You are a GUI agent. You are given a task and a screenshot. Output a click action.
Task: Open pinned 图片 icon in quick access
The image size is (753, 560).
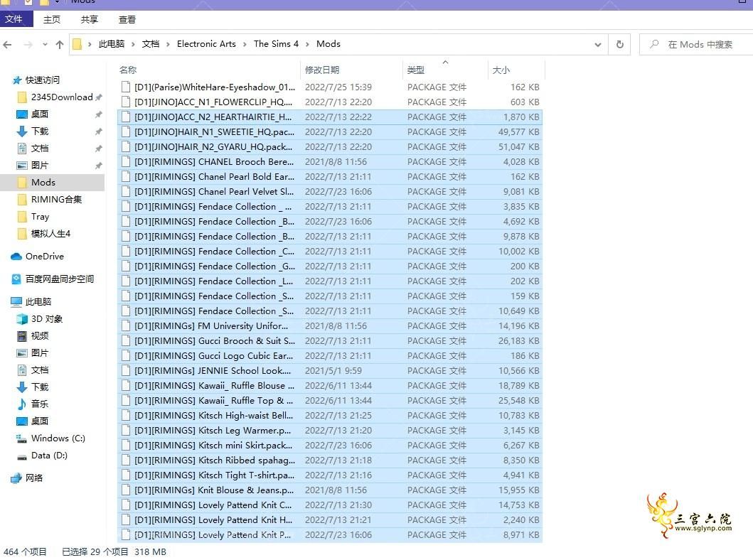[x=21, y=166]
